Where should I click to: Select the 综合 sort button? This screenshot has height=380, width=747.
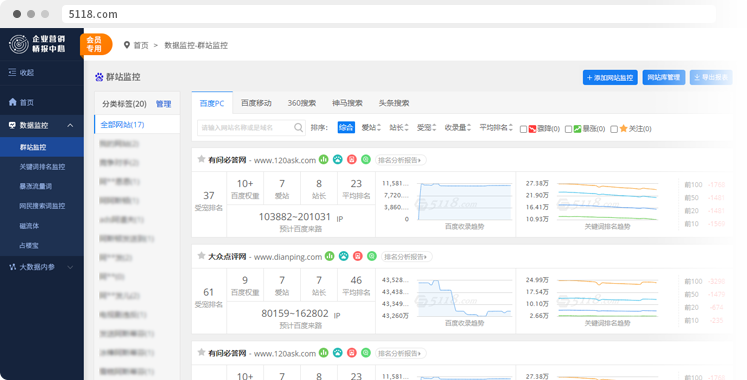point(346,128)
